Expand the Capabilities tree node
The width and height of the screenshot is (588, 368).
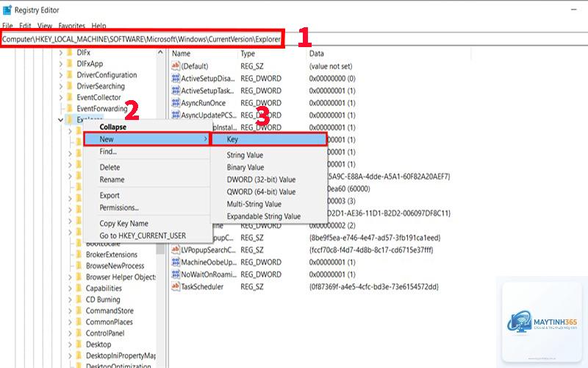point(70,289)
